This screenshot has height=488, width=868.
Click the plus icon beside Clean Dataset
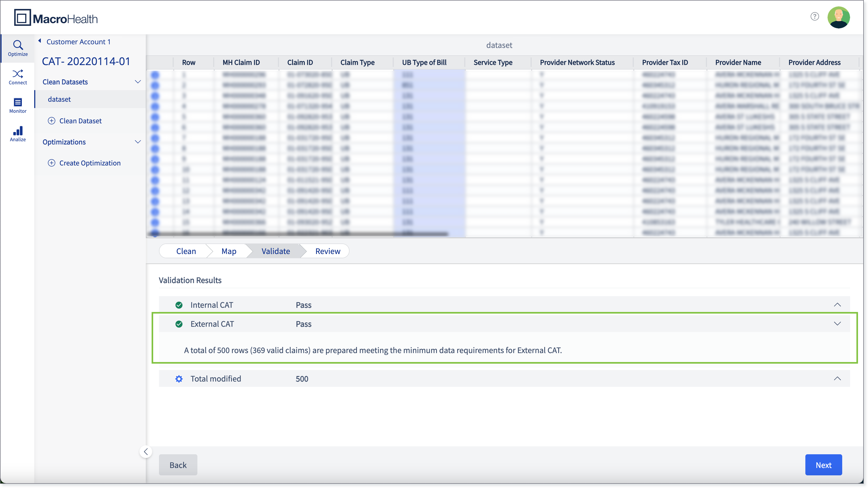(51, 121)
